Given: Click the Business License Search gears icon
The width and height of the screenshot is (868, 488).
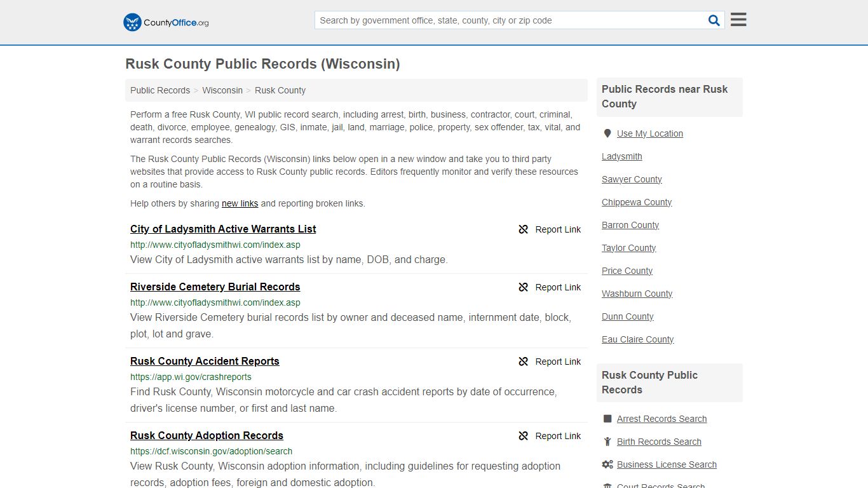Looking at the screenshot, I should (x=607, y=464).
